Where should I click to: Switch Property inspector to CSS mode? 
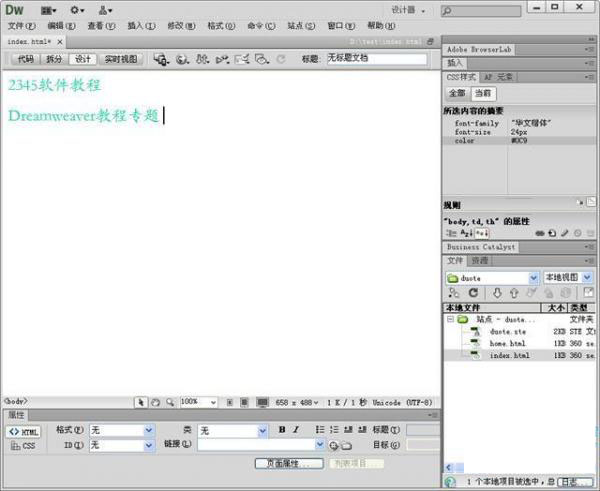tap(23, 446)
